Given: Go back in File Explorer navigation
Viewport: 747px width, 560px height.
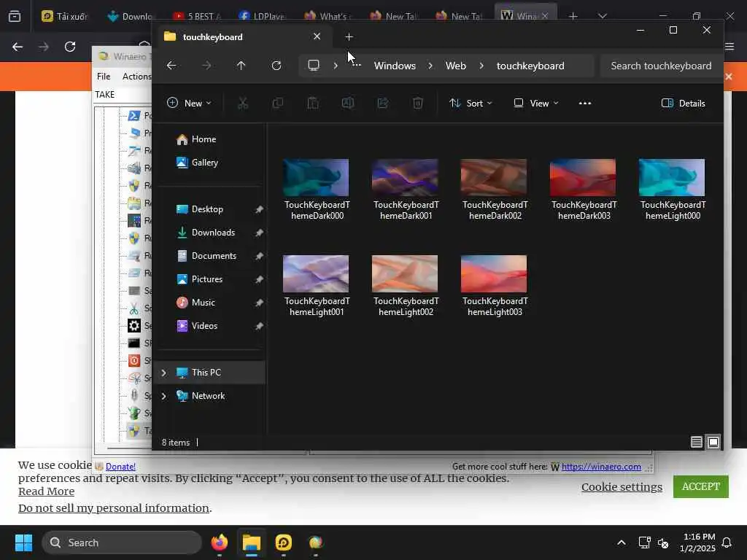Looking at the screenshot, I should coord(171,66).
